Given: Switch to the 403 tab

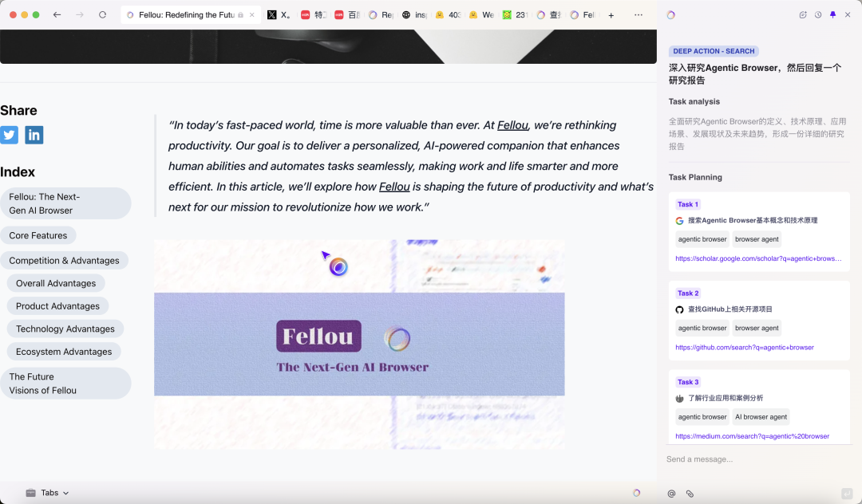Looking at the screenshot, I should click(448, 15).
